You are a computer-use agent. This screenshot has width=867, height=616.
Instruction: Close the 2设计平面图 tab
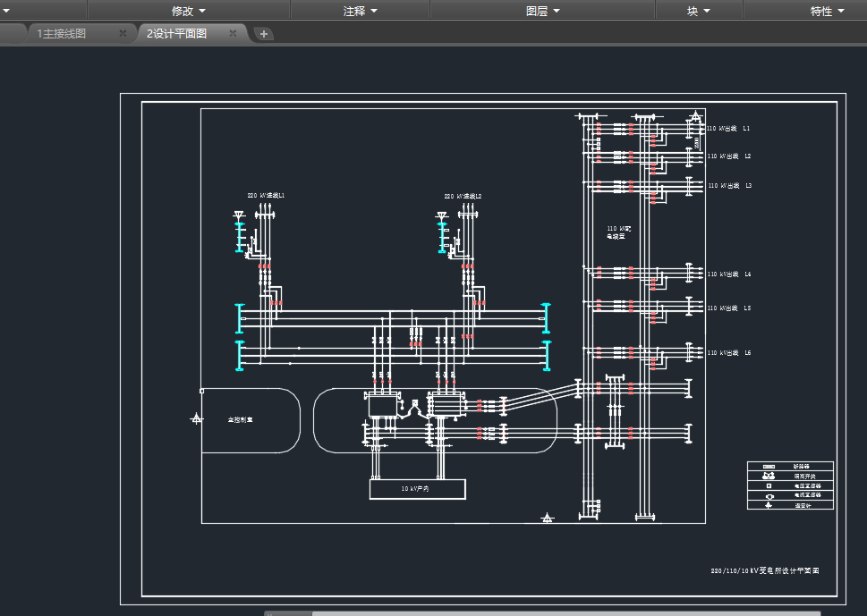[233, 34]
